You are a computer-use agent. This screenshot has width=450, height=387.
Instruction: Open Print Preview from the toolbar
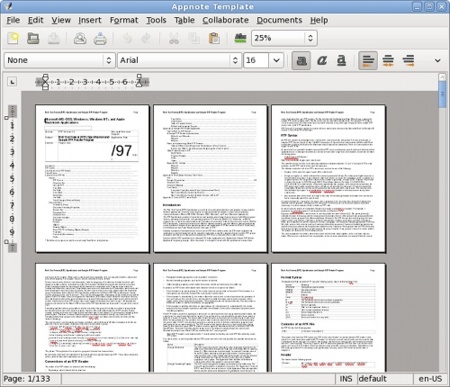(x=80, y=38)
